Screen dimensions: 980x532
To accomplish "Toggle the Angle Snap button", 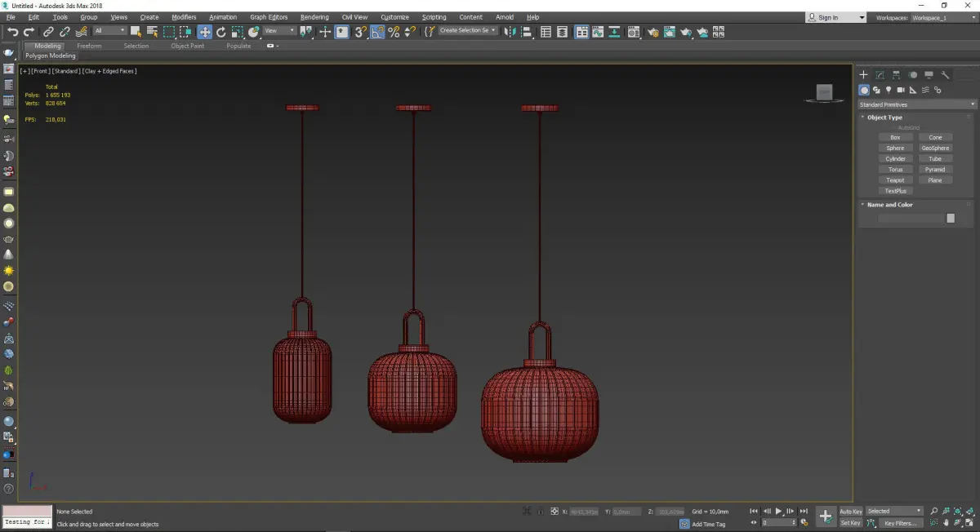I will coord(377,32).
